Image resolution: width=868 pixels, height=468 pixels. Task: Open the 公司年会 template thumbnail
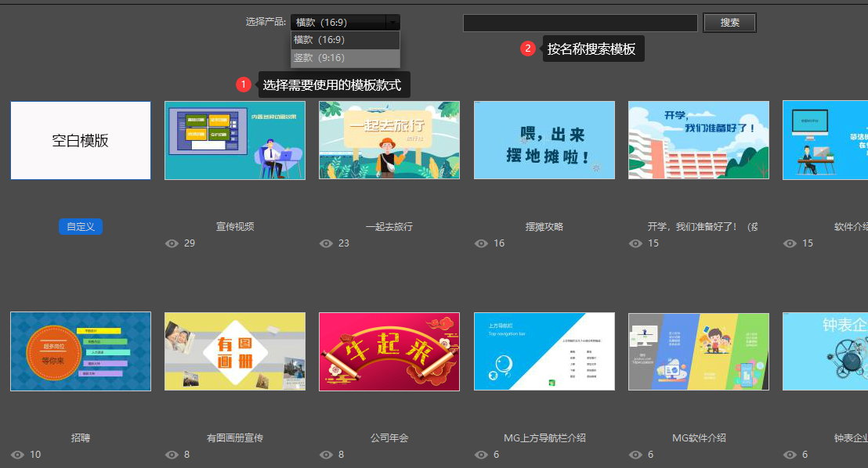[389, 351]
